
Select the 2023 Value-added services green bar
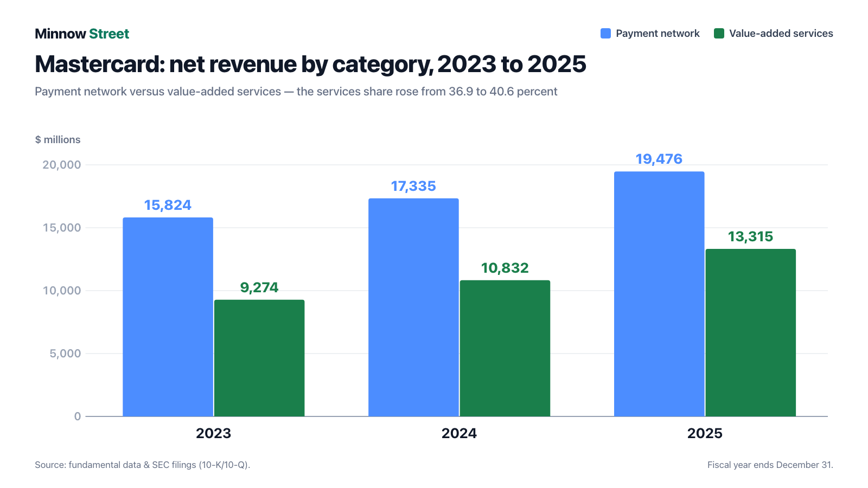(x=259, y=358)
